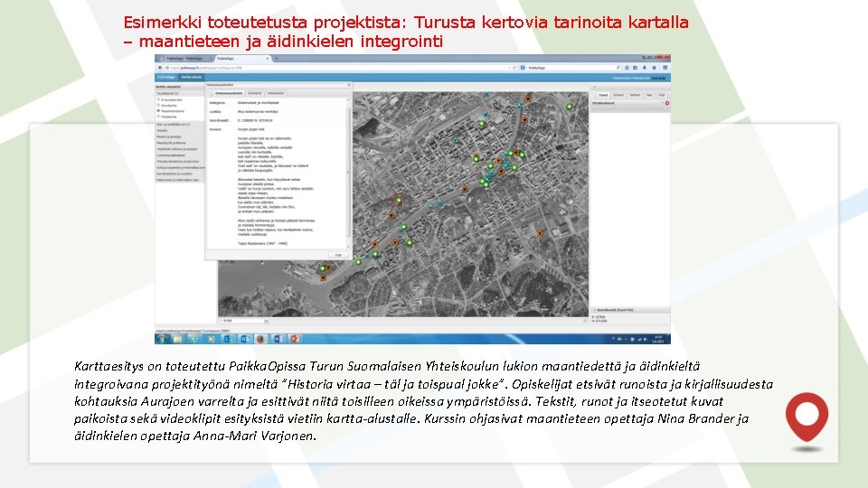
Task: Click the orange marker farthest east on the map
Action: click(x=540, y=233)
